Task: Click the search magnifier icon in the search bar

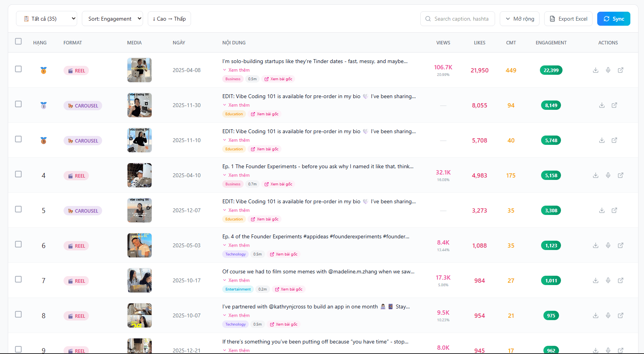Action: 428,18
